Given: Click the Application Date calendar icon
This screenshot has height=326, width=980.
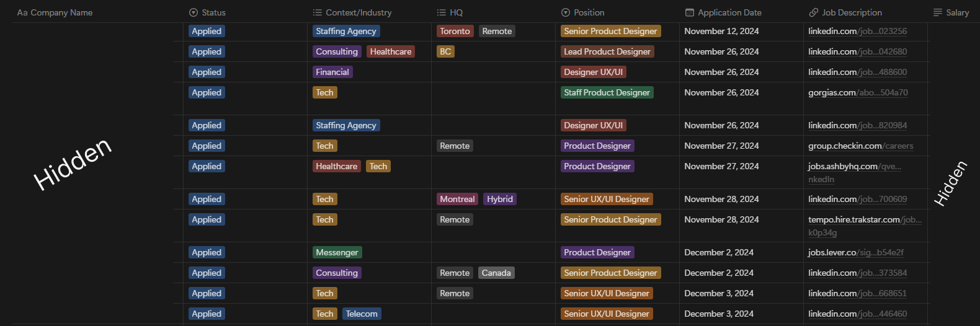Looking at the screenshot, I should click(690, 12).
